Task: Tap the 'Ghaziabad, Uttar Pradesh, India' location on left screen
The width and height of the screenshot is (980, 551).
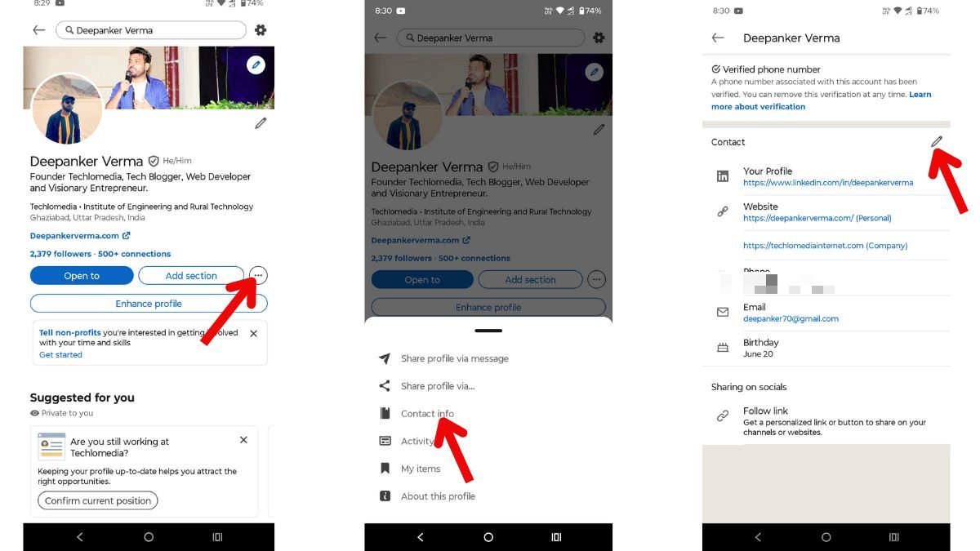Action: click(x=87, y=218)
